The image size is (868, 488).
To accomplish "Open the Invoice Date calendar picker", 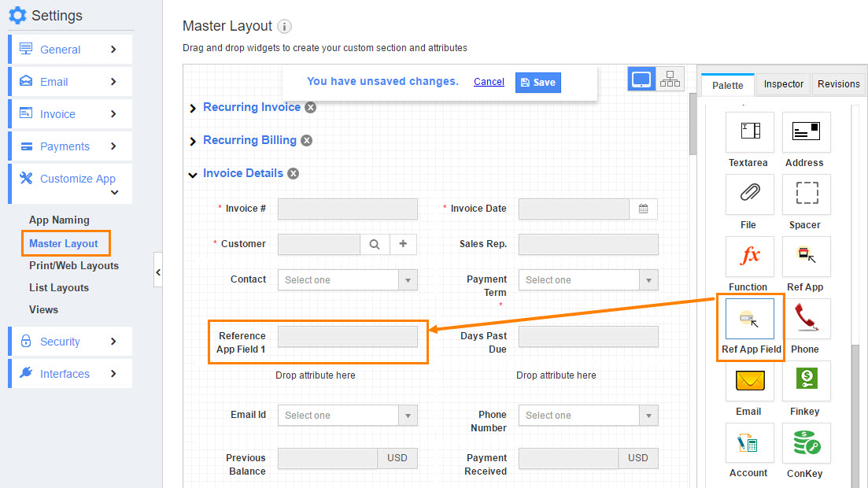I will tap(643, 209).
